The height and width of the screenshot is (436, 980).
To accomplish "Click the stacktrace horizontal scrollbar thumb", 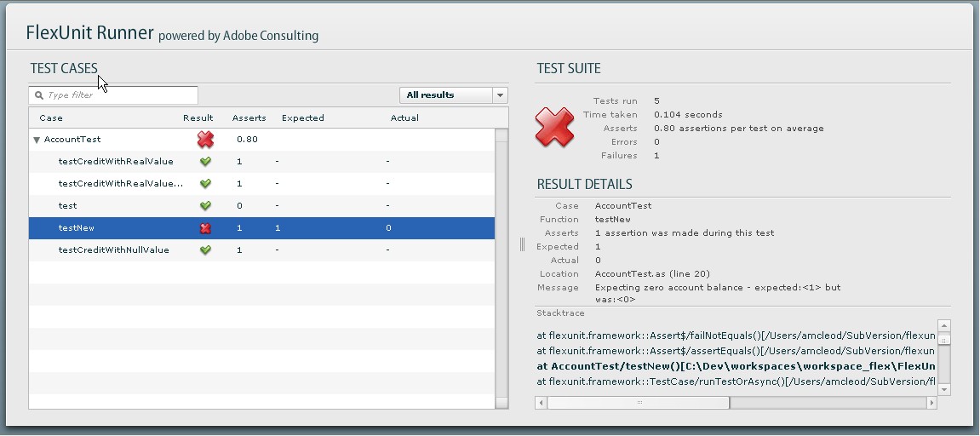I will (638, 403).
